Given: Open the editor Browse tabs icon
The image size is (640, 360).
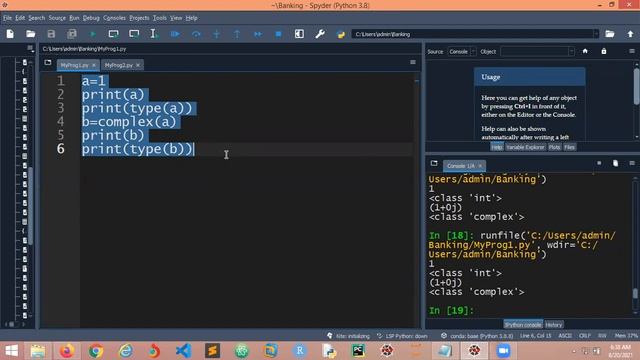Looking at the screenshot, I should tap(48, 62).
